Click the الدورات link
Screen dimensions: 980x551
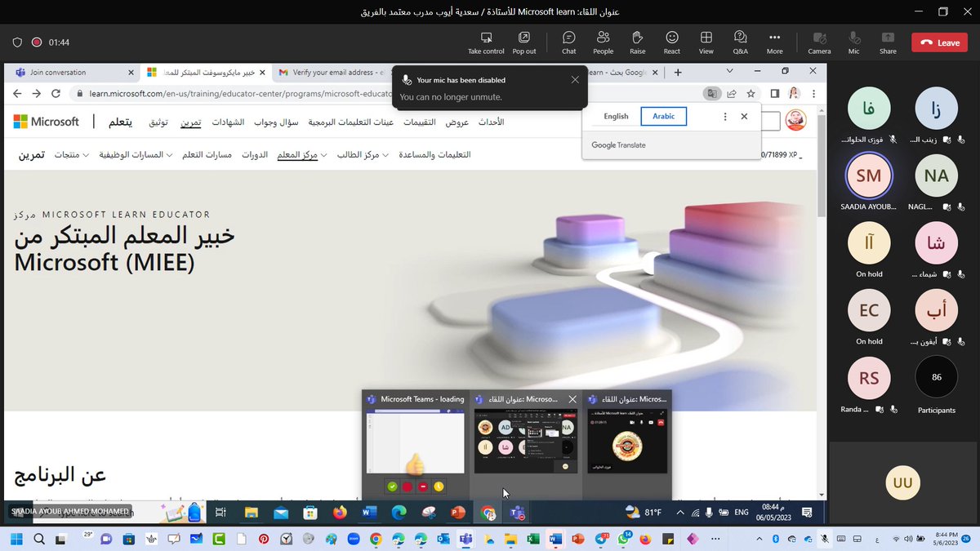(255, 154)
